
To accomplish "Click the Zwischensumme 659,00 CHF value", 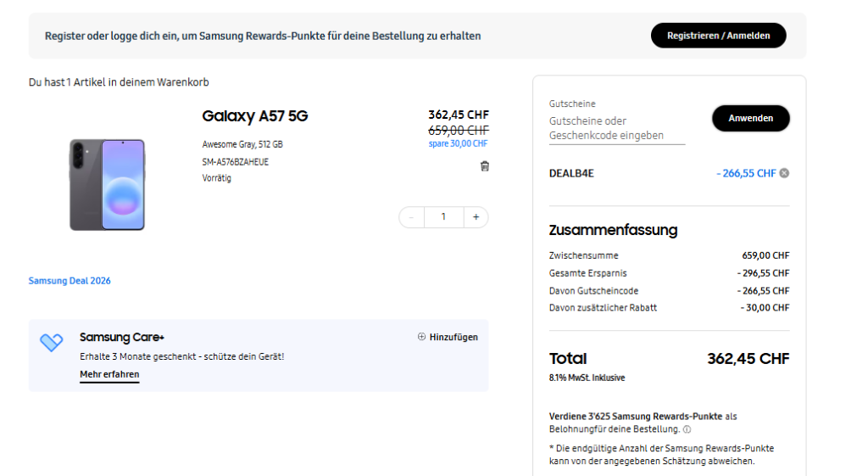I will [x=765, y=255].
